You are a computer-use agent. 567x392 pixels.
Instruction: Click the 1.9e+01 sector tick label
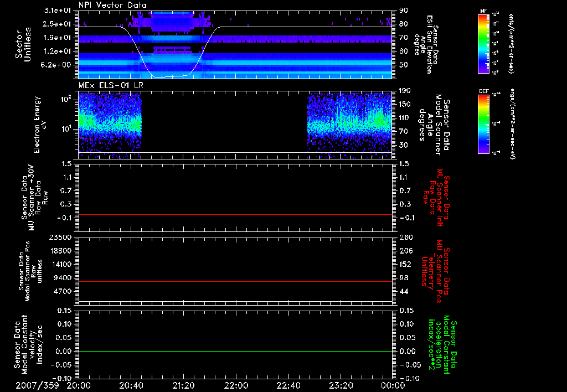point(58,38)
